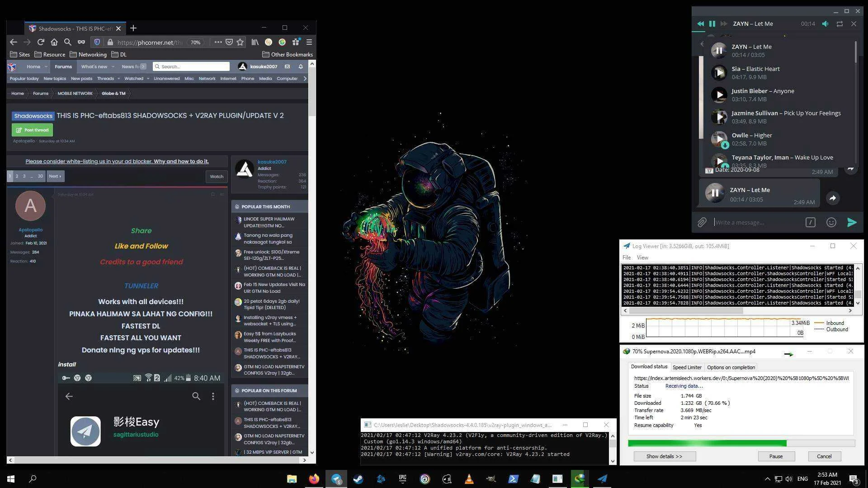Skip to next track in Telegram player

click(x=724, y=23)
